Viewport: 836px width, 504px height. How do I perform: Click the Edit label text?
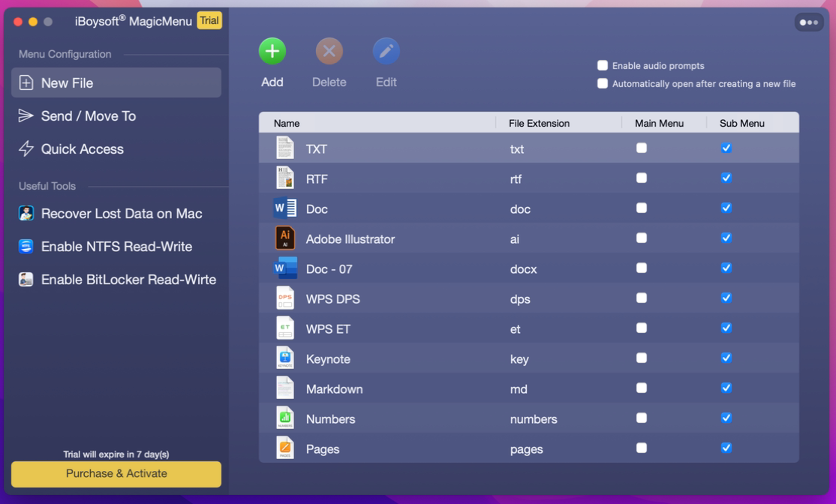(x=386, y=82)
